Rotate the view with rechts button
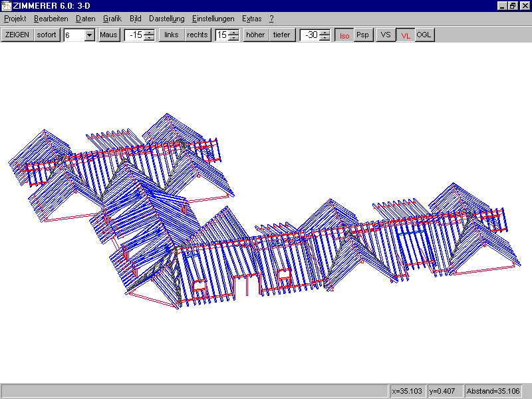532x399 pixels. 198,35
